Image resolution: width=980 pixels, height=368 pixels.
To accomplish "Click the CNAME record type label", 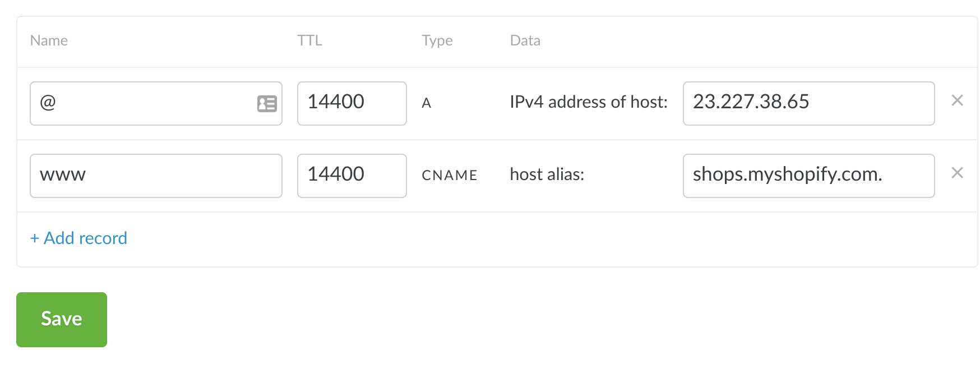I will click(449, 176).
